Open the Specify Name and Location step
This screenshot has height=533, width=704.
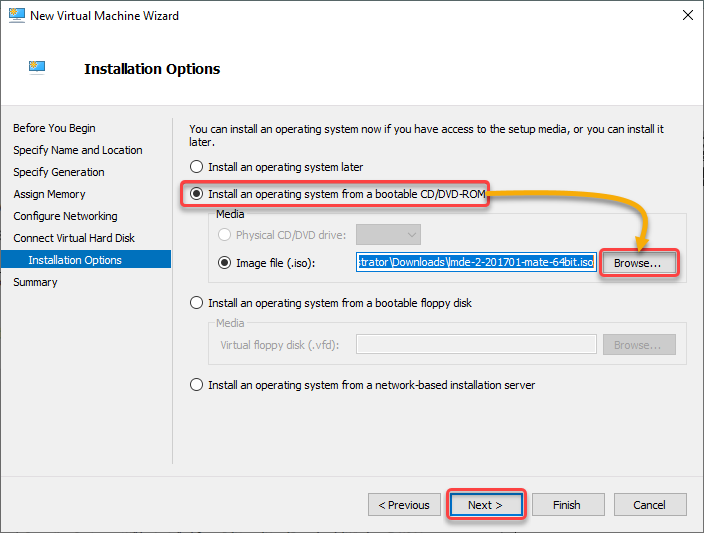tap(78, 150)
